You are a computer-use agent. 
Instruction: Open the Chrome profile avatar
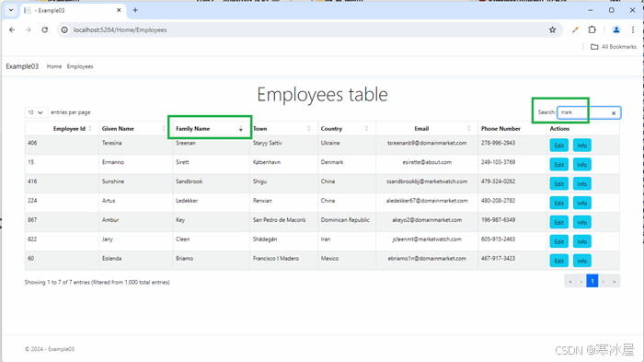pyautogui.click(x=616, y=29)
